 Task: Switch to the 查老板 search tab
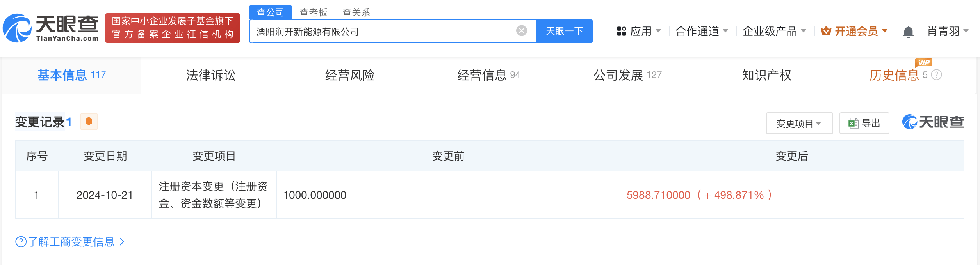313,12
